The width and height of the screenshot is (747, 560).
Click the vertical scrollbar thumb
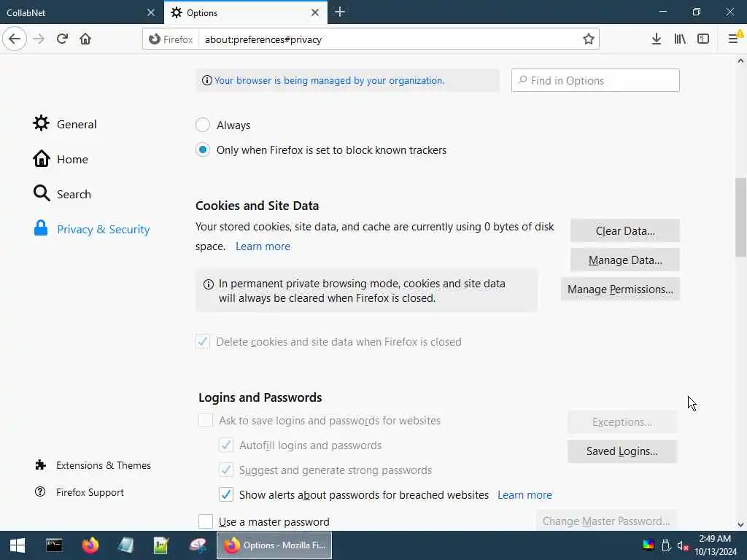point(740,217)
